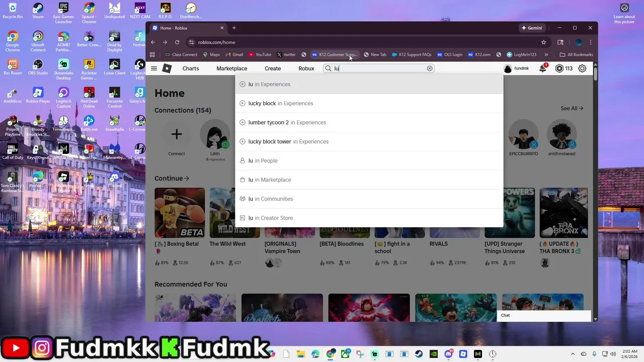Open Steam from the taskbar
Viewport: 644px width, 362px height.
coord(419,354)
